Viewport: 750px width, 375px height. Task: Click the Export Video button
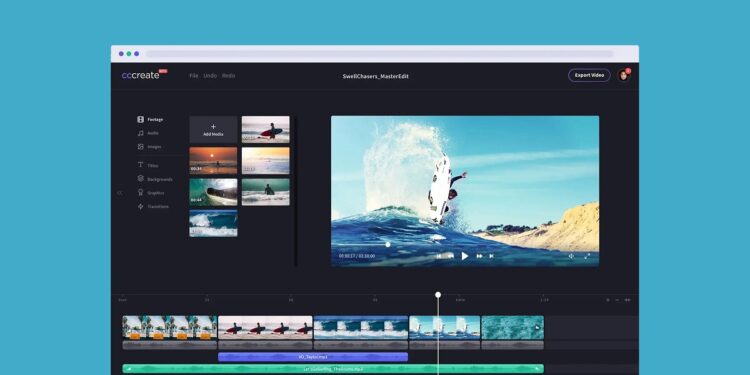point(589,75)
